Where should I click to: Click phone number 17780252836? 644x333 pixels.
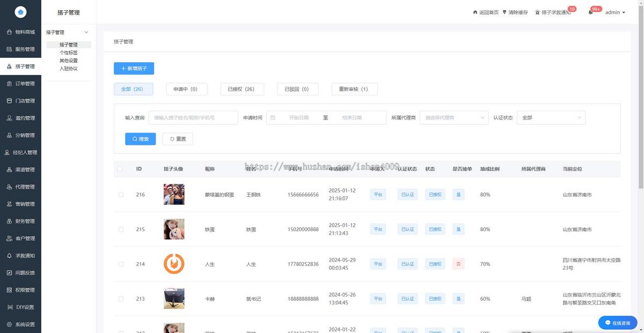pos(303,264)
